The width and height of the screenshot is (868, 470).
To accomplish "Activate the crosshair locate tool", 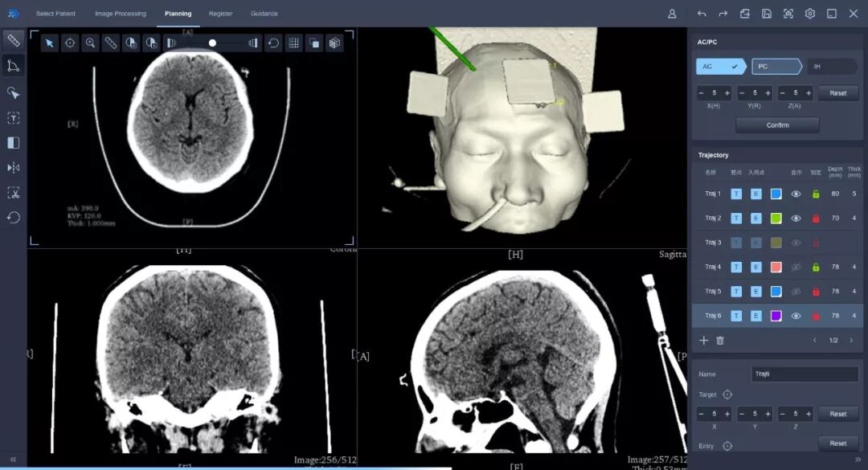I will (70, 43).
